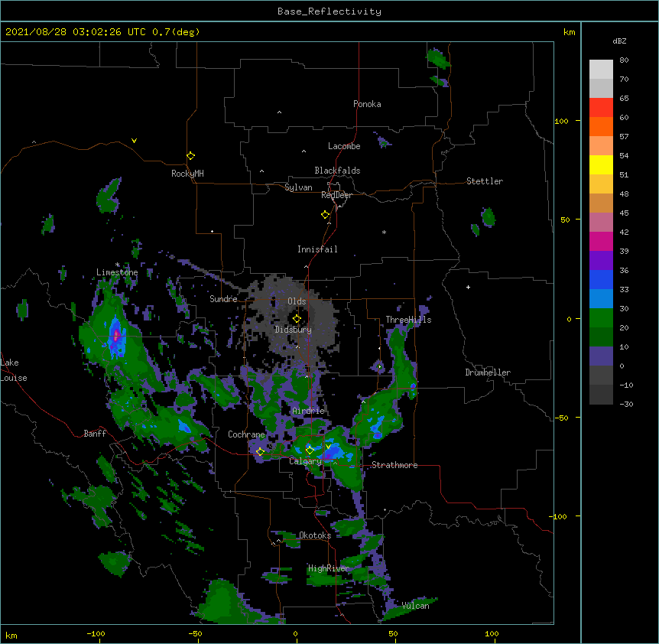This screenshot has height=644, width=659.
Task: Click the Lake Louise label
Action: pos(14,370)
